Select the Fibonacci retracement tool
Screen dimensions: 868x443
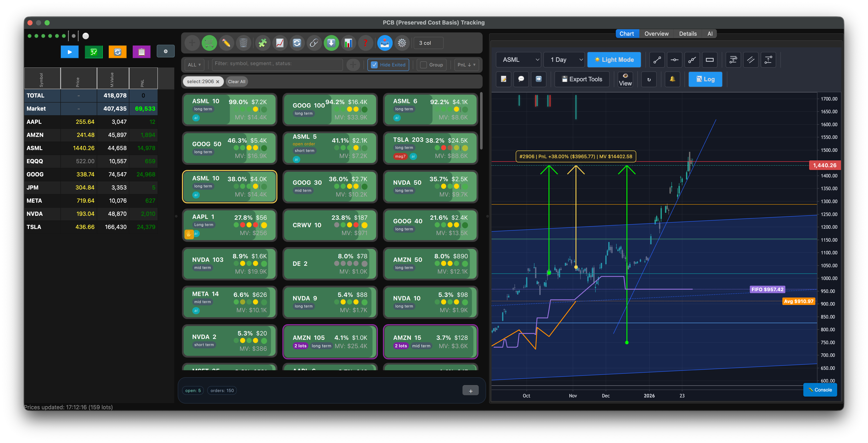coord(733,60)
